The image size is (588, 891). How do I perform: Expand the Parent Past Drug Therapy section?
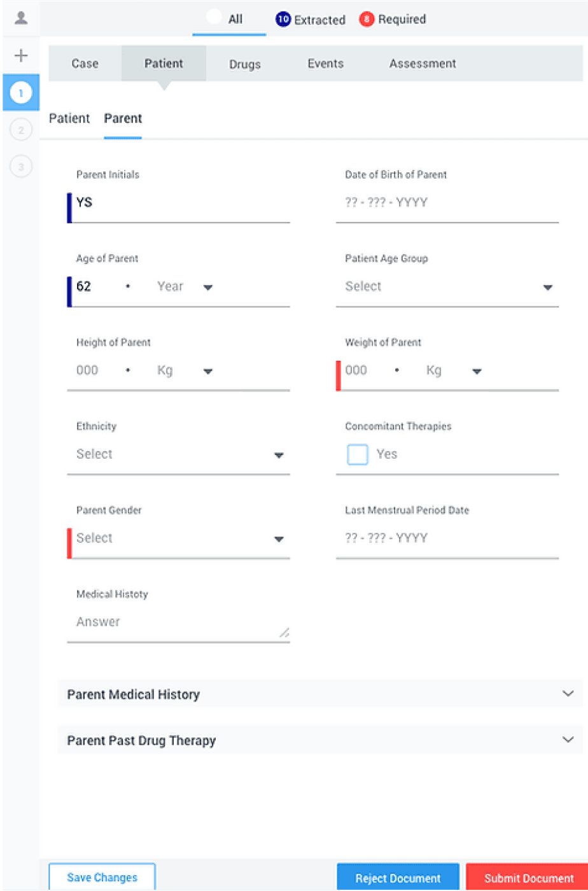(320, 740)
